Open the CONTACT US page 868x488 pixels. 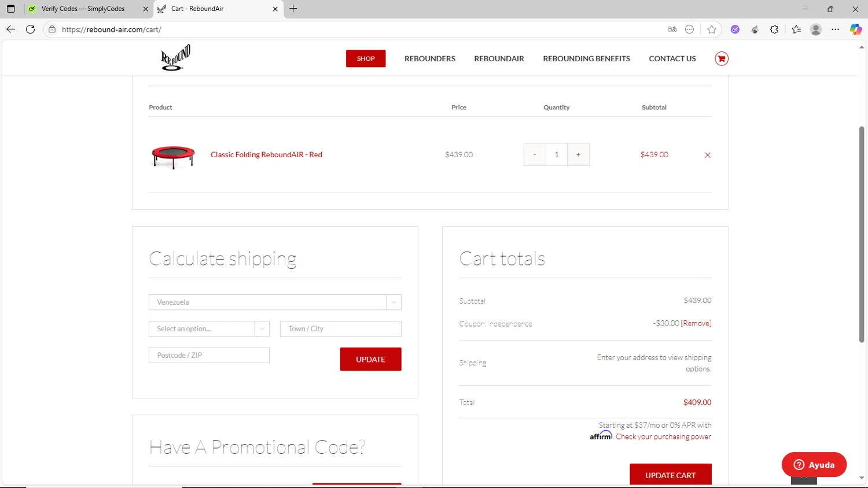coord(672,58)
